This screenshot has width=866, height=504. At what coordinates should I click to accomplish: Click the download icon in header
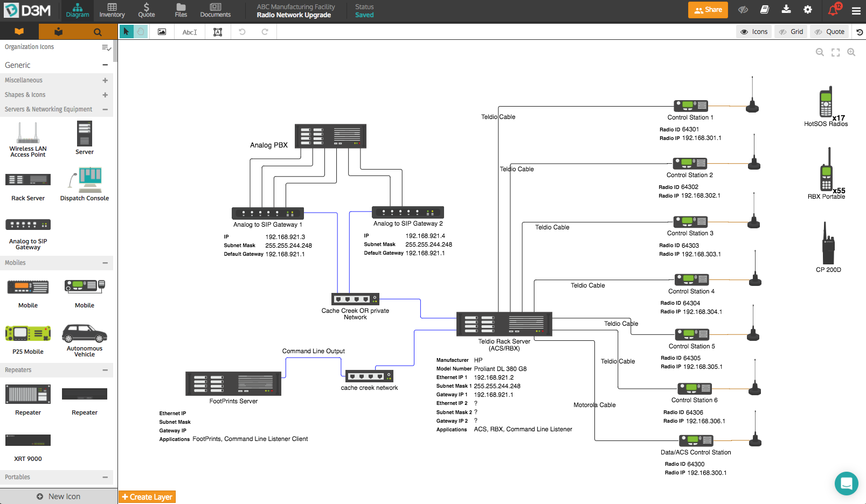pos(786,10)
